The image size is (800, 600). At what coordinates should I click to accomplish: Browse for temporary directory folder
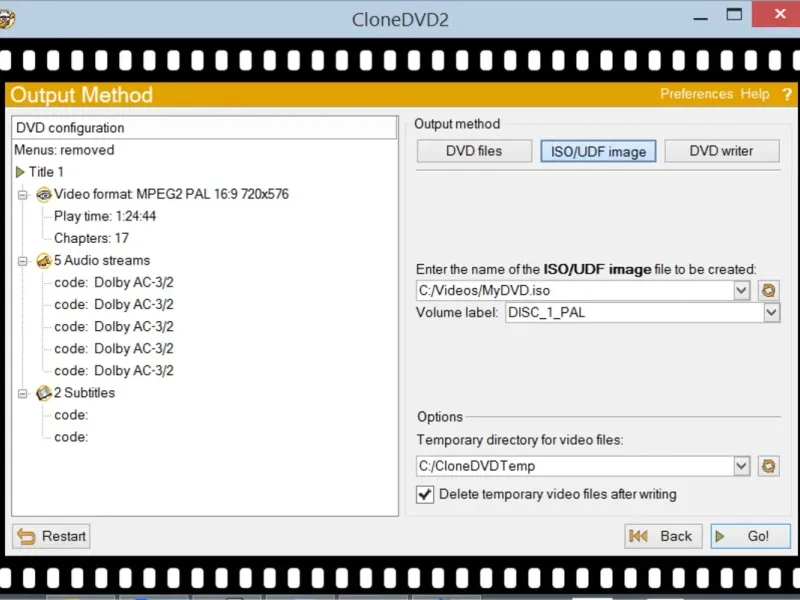[x=768, y=466]
